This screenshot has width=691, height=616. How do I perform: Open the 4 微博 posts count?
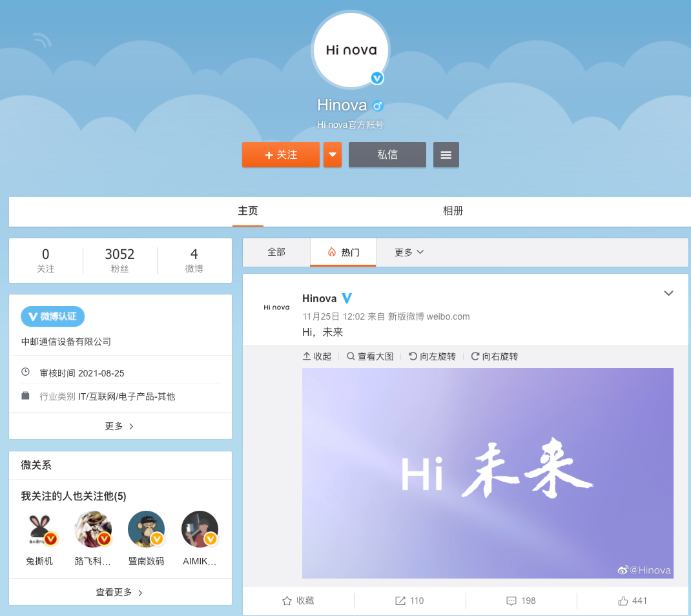click(194, 260)
